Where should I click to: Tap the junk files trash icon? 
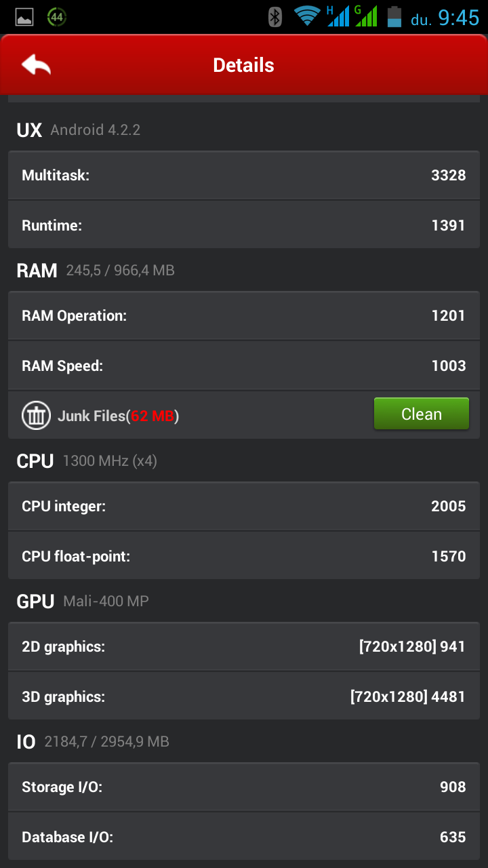click(36, 416)
